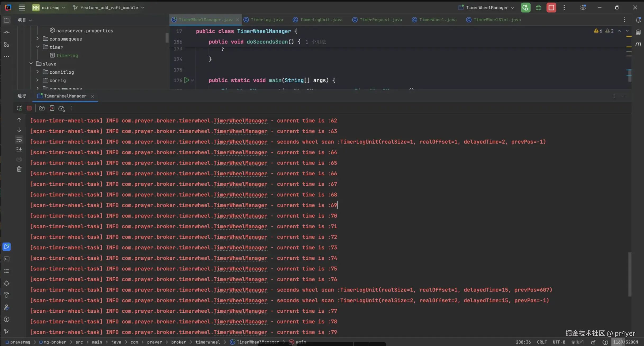
Task: Expand the commitlog folder
Action: pyautogui.click(x=38, y=72)
